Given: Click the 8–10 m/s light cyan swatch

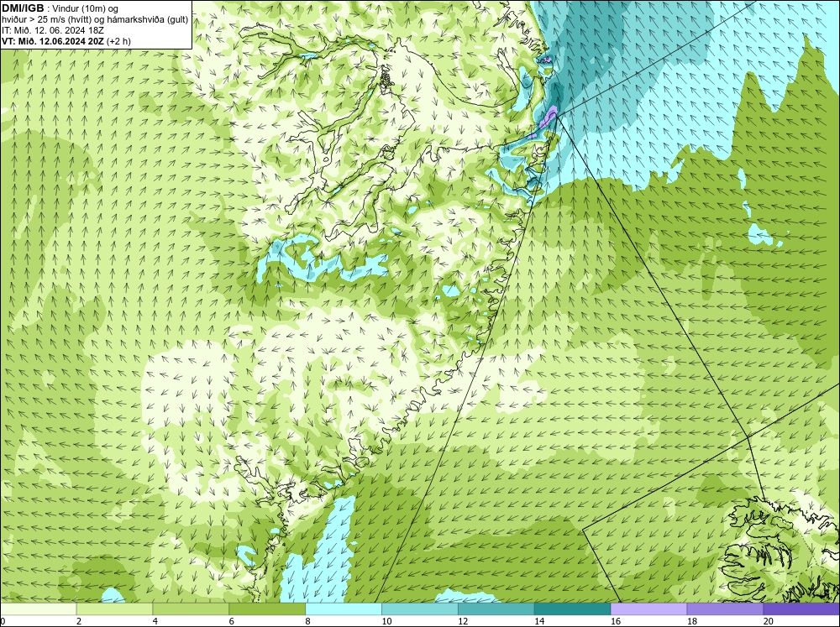Looking at the screenshot, I should 344,609.
